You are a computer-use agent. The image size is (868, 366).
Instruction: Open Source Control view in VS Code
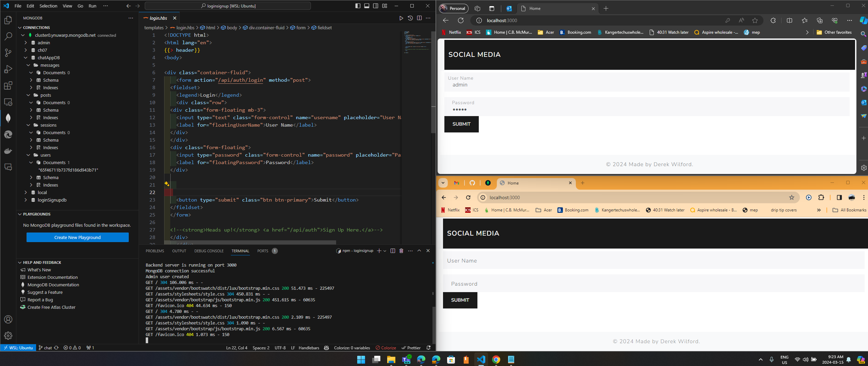(8, 53)
